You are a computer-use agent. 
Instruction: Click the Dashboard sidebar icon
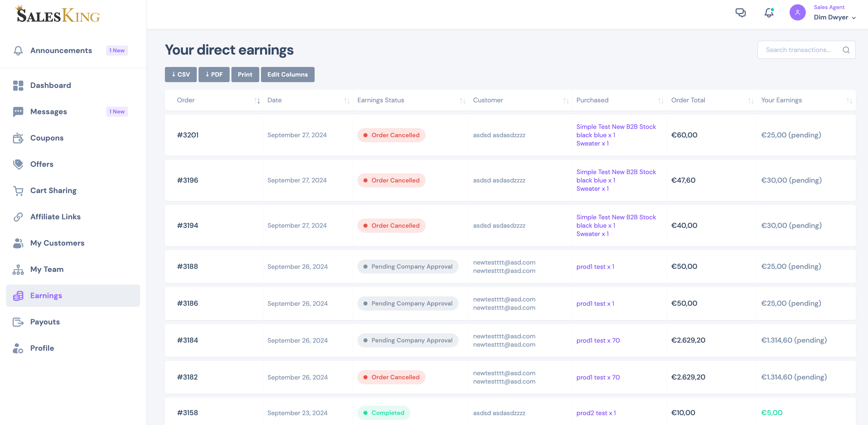(x=18, y=85)
